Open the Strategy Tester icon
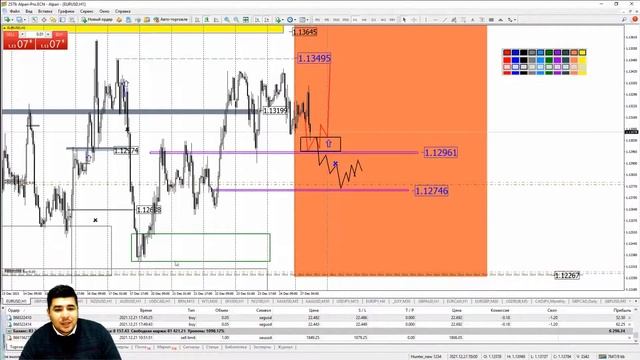 click(72, 20)
